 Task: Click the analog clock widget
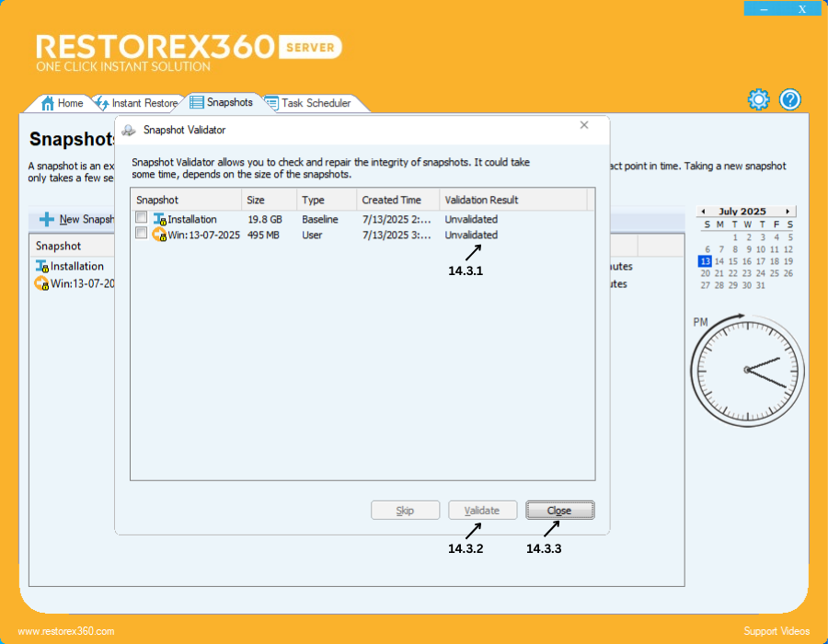coord(747,371)
